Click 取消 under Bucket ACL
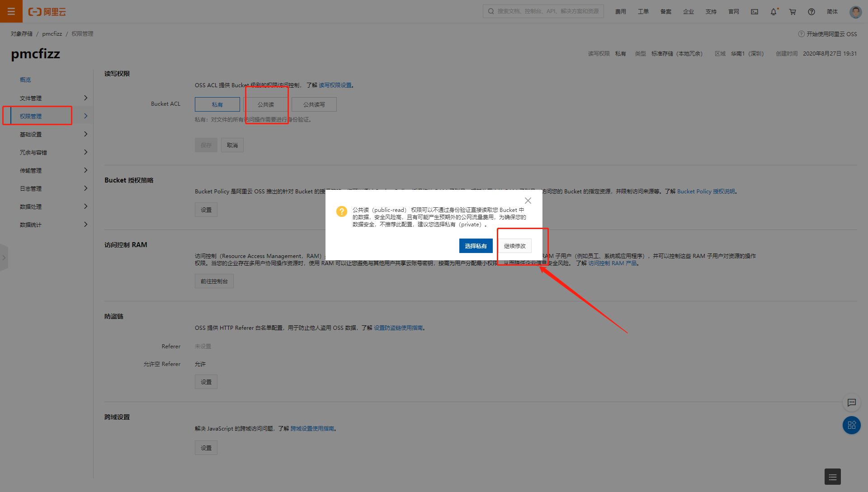This screenshot has width=868, height=492. pos(232,145)
